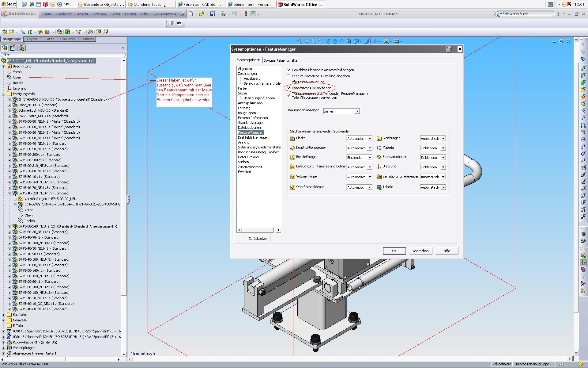Toggle Dynamisches Hervorheben checkbox
588x368 pixels.
click(x=288, y=88)
